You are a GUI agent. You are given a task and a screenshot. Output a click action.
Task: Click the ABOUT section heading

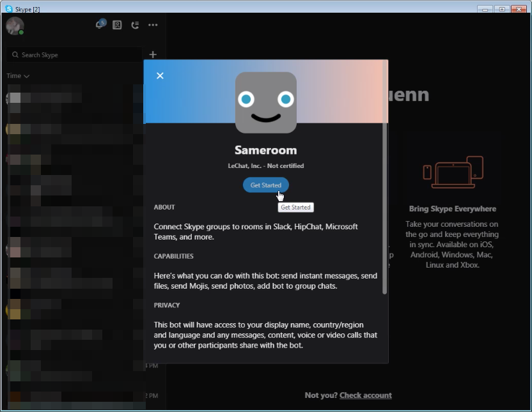click(164, 207)
